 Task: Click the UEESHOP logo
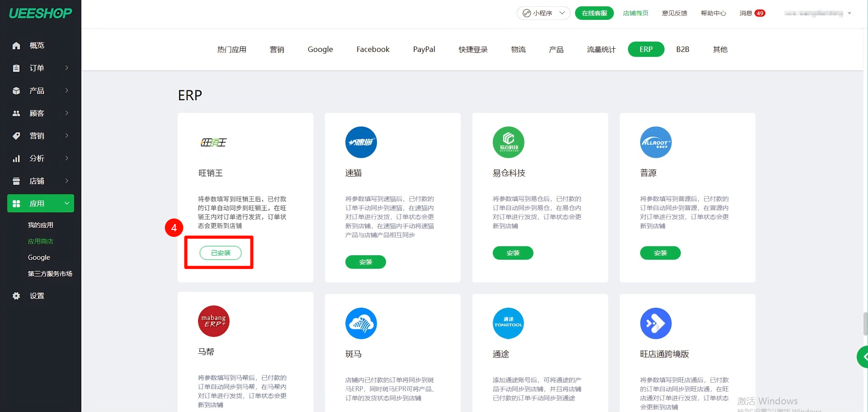(x=40, y=13)
